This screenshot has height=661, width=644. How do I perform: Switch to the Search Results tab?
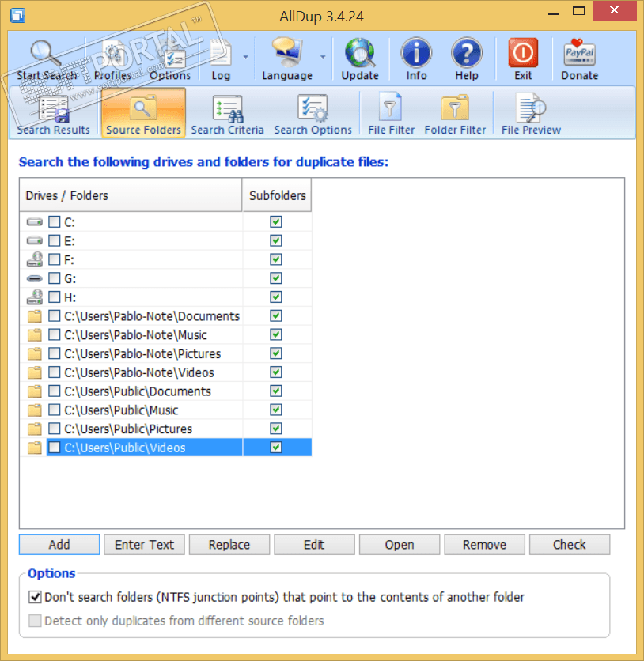(x=54, y=112)
